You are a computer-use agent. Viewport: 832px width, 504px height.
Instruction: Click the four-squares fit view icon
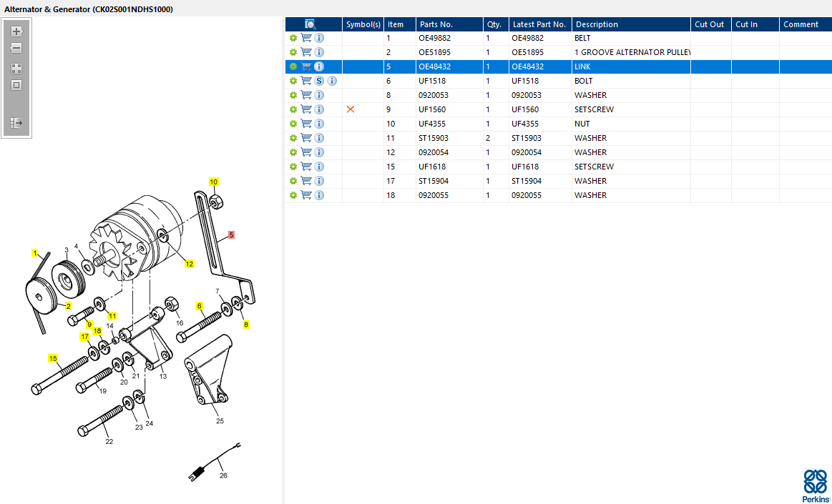tap(16, 69)
